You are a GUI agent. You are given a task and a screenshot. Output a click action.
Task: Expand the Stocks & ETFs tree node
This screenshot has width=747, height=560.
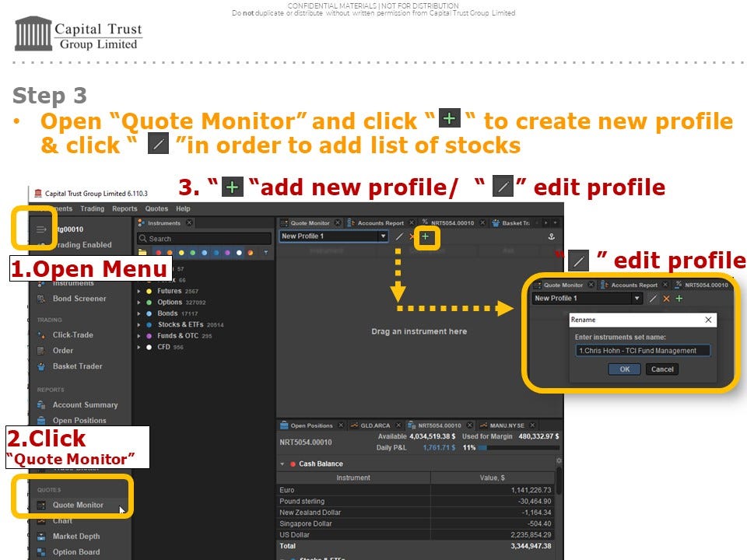(x=139, y=325)
